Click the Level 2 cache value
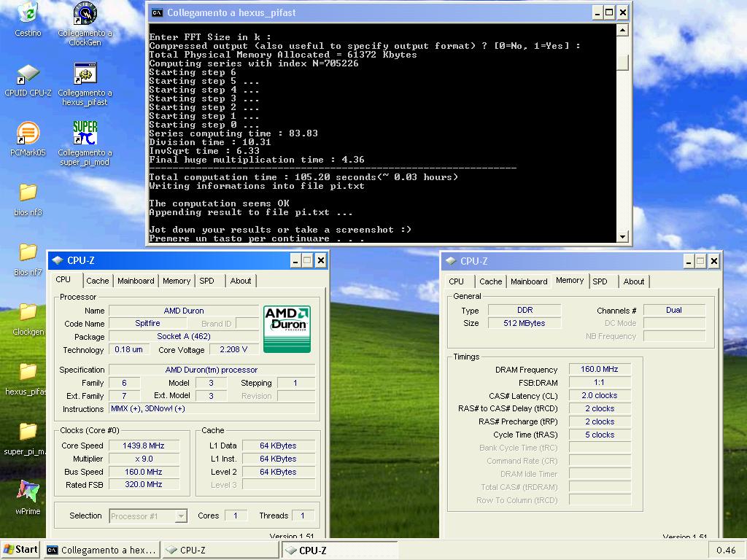Viewport: 747px width, 560px height. (278, 472)
